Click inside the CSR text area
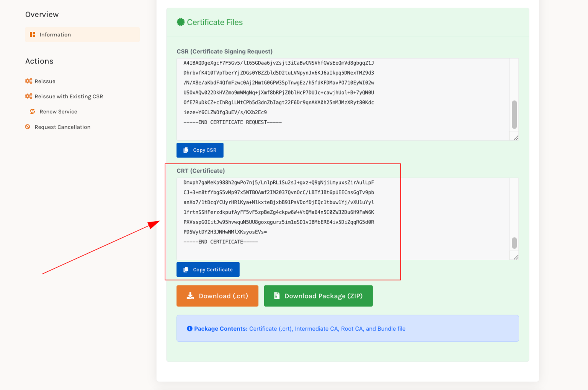The width and height of the screenshot is (588, 390). (x=343, y=100)
